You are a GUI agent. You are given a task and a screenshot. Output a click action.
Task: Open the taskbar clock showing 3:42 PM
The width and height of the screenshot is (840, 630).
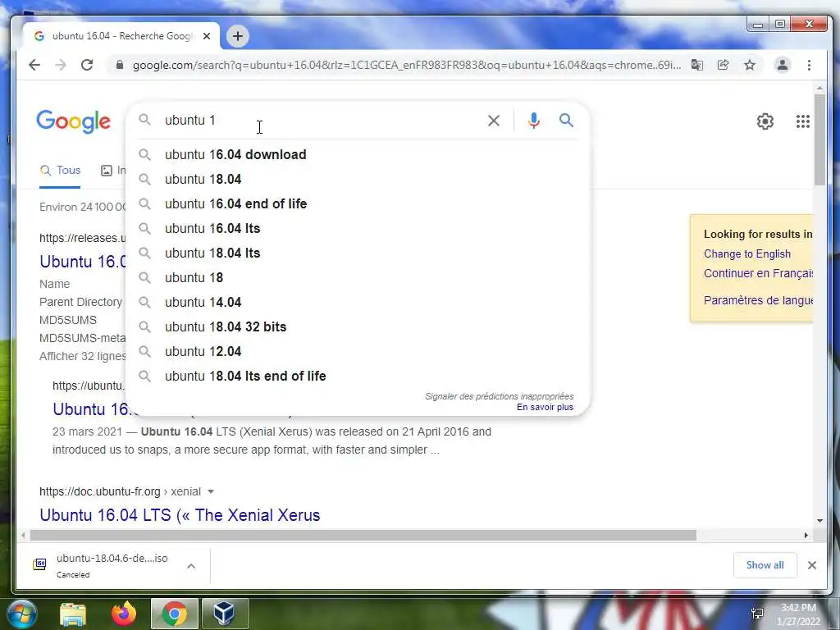798,614
